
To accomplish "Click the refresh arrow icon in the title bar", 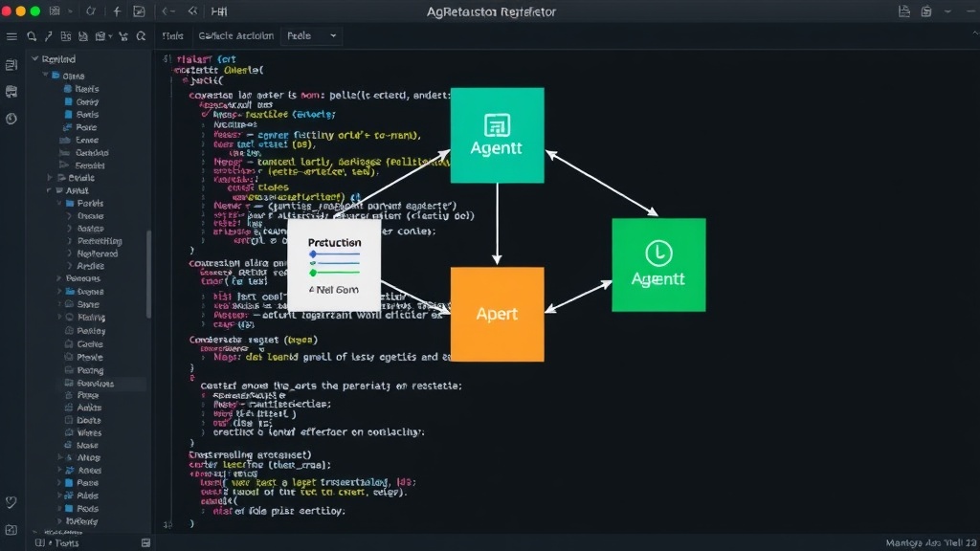I will tap(91, 11).
